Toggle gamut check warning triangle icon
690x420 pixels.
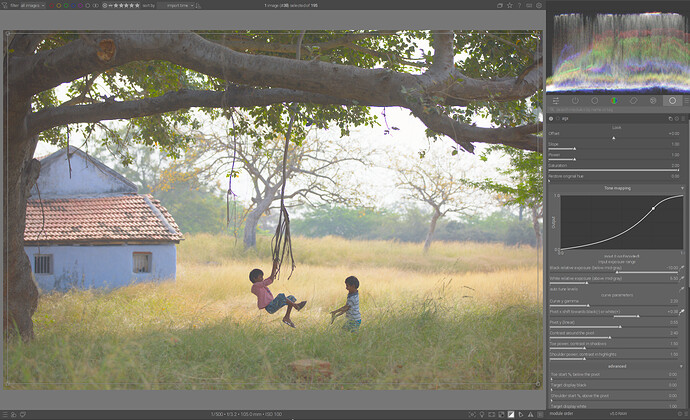(530, 414)
